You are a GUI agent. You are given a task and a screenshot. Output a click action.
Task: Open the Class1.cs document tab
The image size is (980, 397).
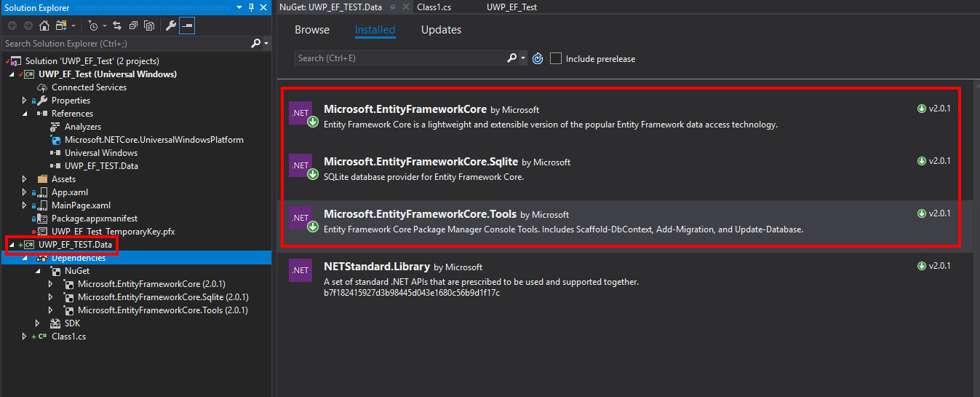click(x=434, y=7)
